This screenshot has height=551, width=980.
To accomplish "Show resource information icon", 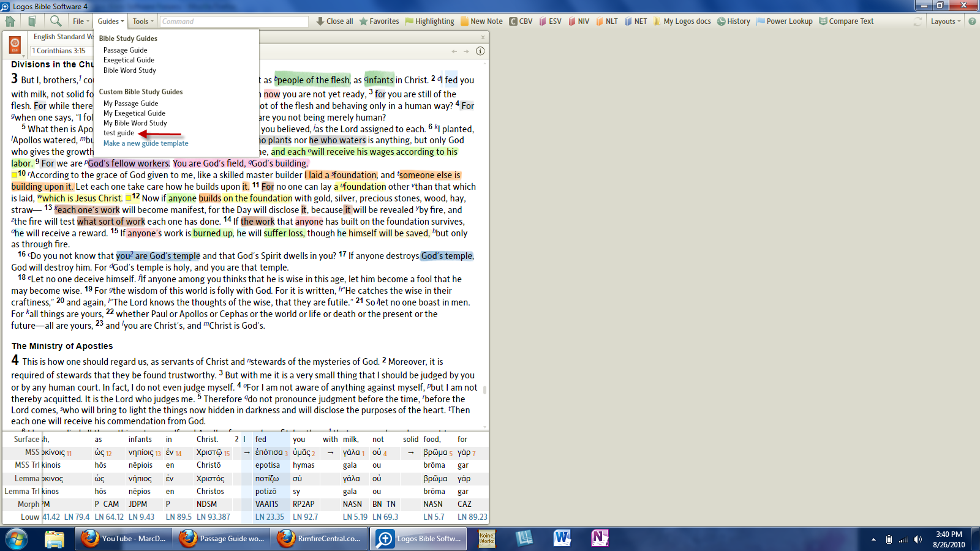I will click(x=480, y=51).
